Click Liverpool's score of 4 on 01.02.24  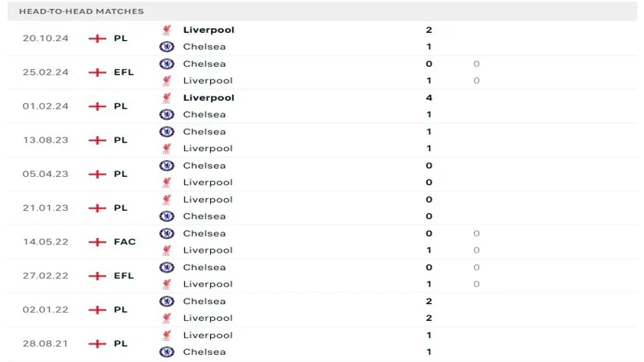click(429, 97)
